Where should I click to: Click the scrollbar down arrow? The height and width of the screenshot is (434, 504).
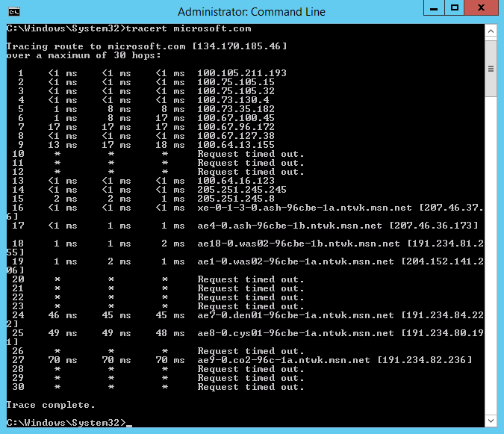tap(491, 421)
